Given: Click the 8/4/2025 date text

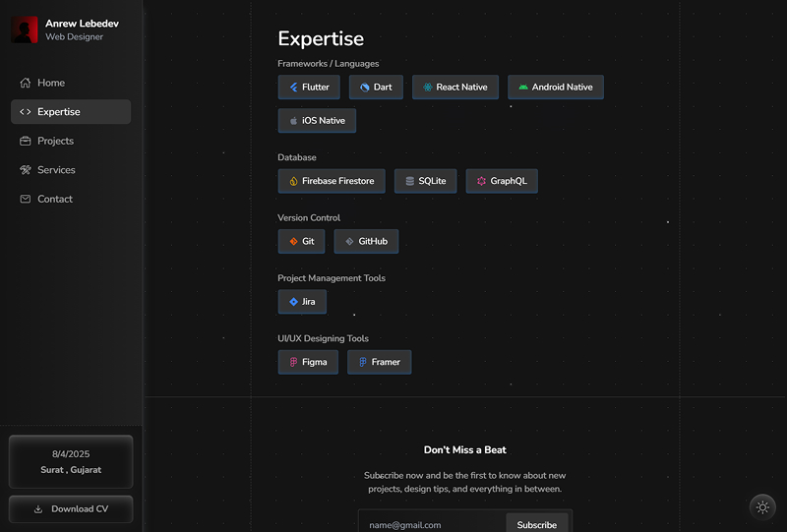Looking at the screenshot, I should tap(71, 454).
